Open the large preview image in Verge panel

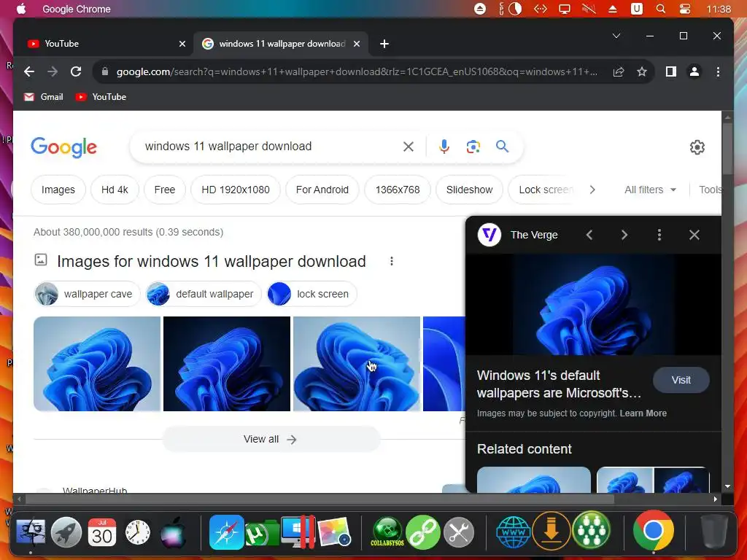coord(593,304)
